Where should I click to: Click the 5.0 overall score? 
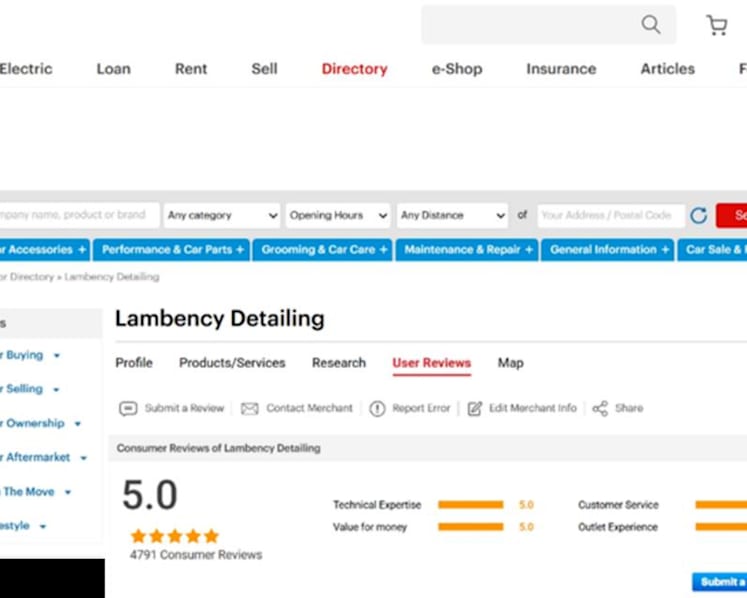150,495
